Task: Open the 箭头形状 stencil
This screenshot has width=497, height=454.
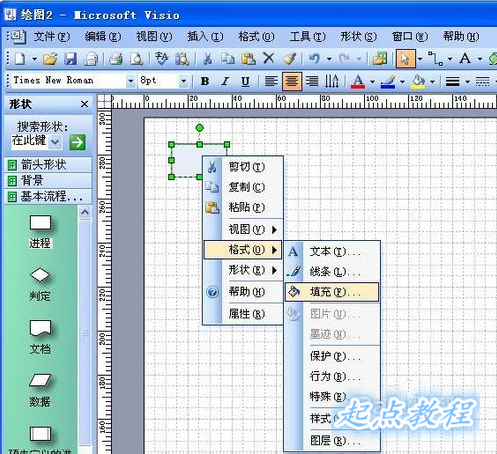Action: tap(48, 165)
